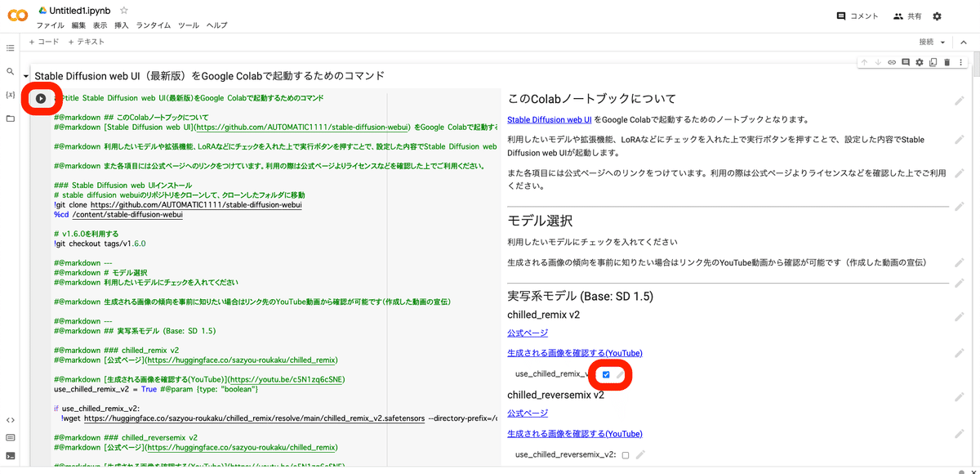The height and width of the screenshot is (474, 980).
Task: Open YouTube link under chilled_remix v2
Action: coord(575,353)
